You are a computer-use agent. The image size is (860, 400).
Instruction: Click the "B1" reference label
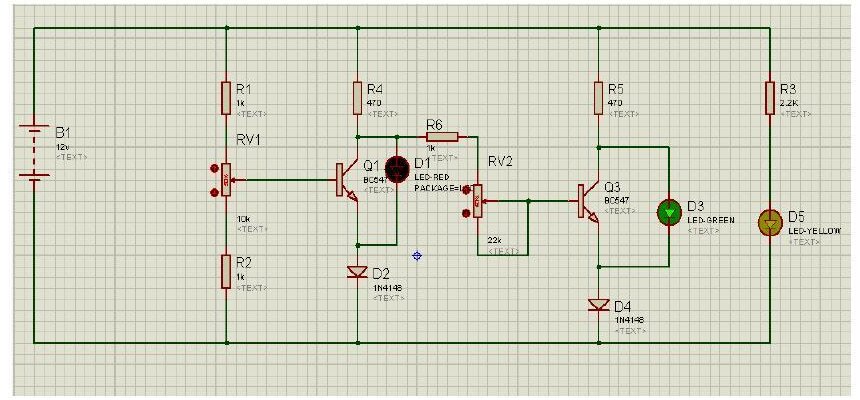[63, 134]
